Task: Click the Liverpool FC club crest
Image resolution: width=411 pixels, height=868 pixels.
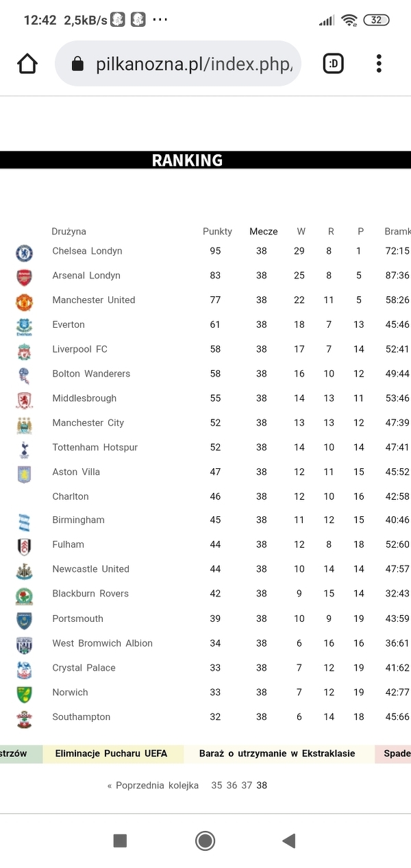Action: point(24,351)
